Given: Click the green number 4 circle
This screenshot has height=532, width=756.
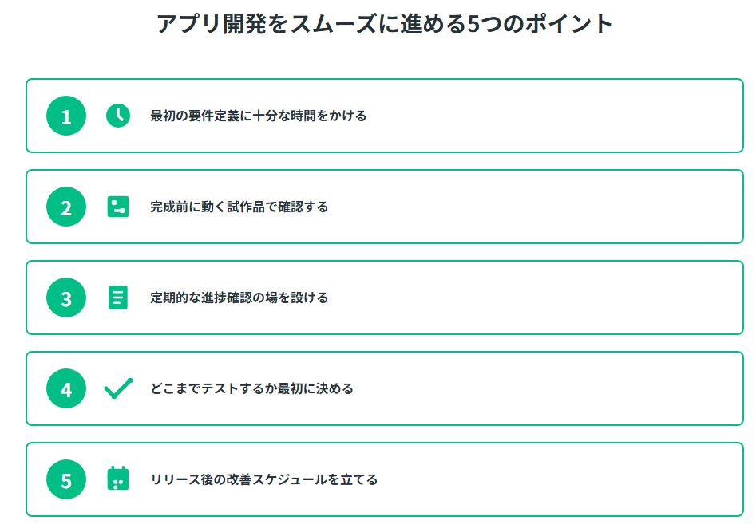Looking at the screenshot, I should coord(66,388).
